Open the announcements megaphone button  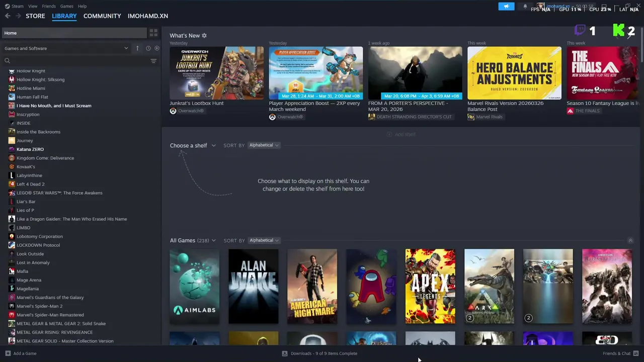506,6
